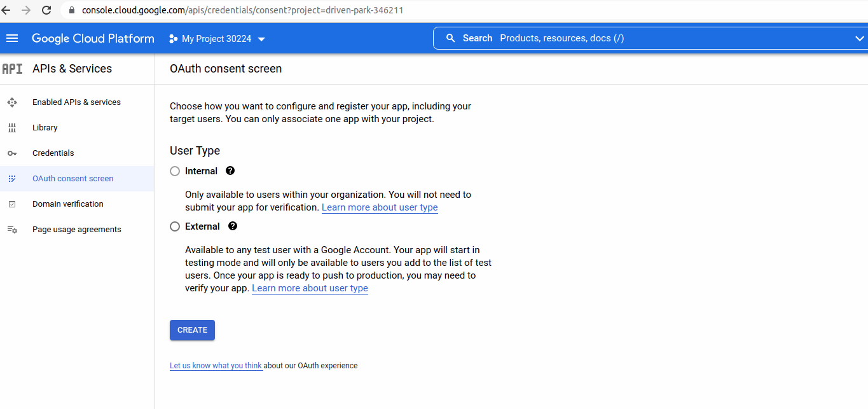Open Learn more link under External
868x409 pixels.
pos(310,289)
